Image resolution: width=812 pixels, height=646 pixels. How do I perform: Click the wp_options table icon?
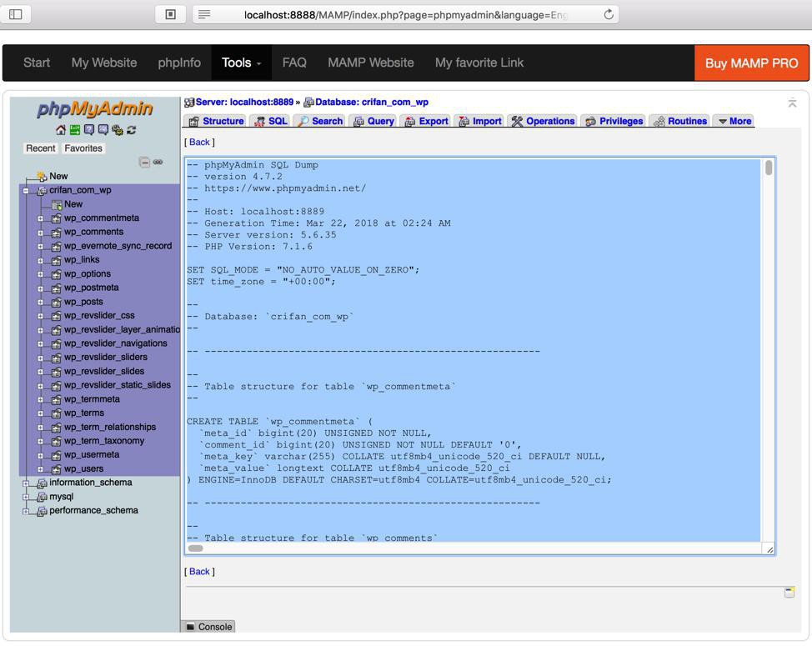tap(56, 274)
